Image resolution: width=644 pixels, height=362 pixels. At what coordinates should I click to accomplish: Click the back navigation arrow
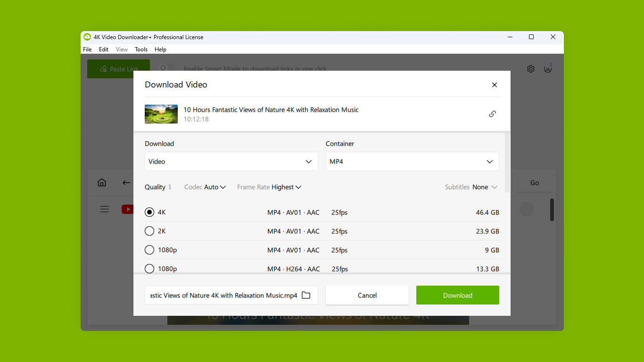pos(125,183)
